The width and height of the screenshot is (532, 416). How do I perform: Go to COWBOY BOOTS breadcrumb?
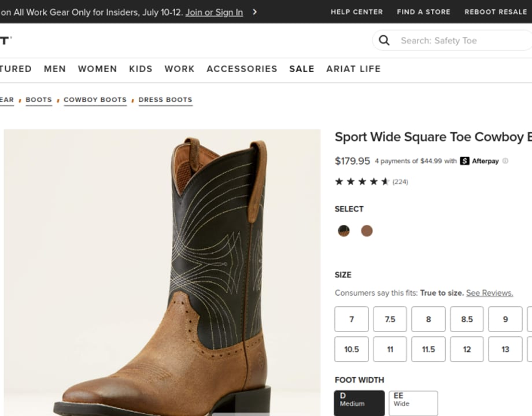[x=95, y=100]
